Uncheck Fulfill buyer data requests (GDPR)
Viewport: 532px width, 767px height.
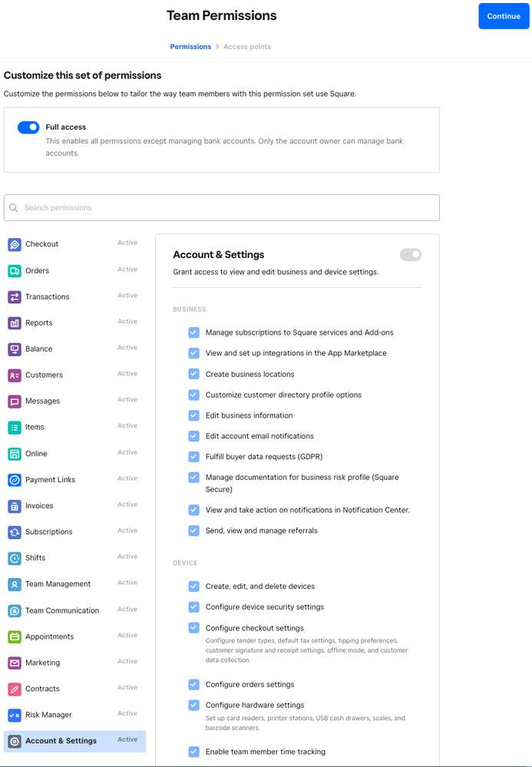tap(194, 456)
